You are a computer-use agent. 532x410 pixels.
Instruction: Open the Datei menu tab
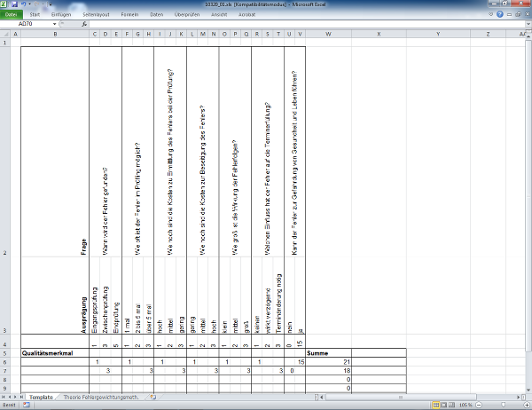[11, 15]
